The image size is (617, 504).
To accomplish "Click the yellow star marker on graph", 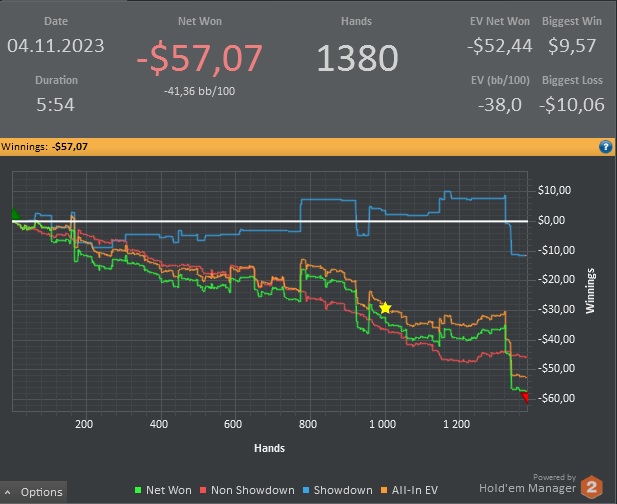I will pos(385,308).
